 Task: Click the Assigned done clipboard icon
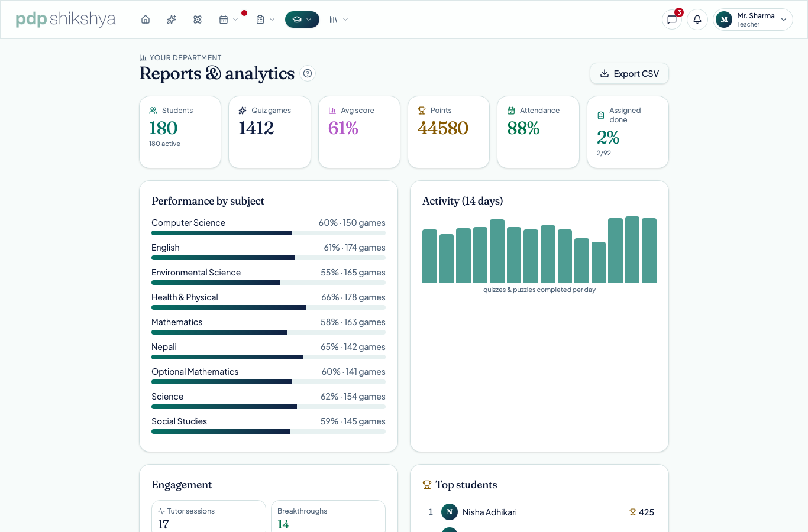click(x=601, y=115)
